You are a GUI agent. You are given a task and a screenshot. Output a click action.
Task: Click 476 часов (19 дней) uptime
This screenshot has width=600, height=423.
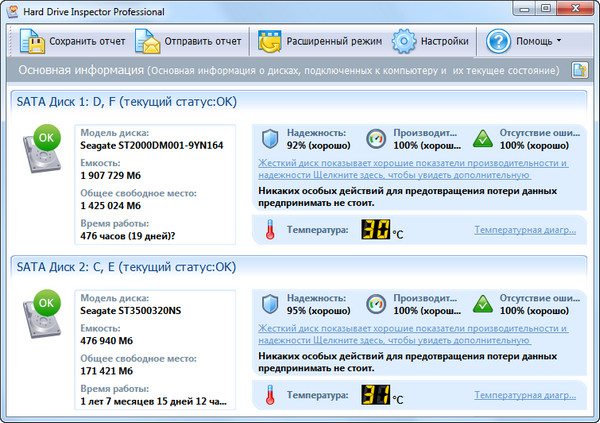(x=127, y=236)
